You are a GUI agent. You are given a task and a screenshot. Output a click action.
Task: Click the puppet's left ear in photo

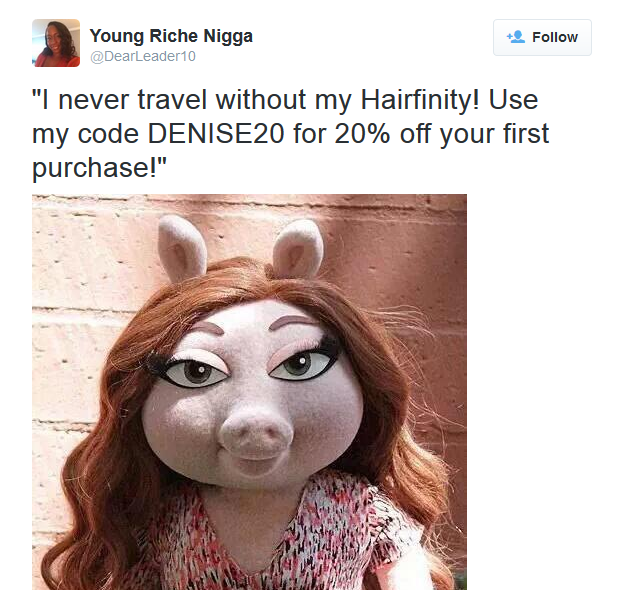[x=182, y=247]
